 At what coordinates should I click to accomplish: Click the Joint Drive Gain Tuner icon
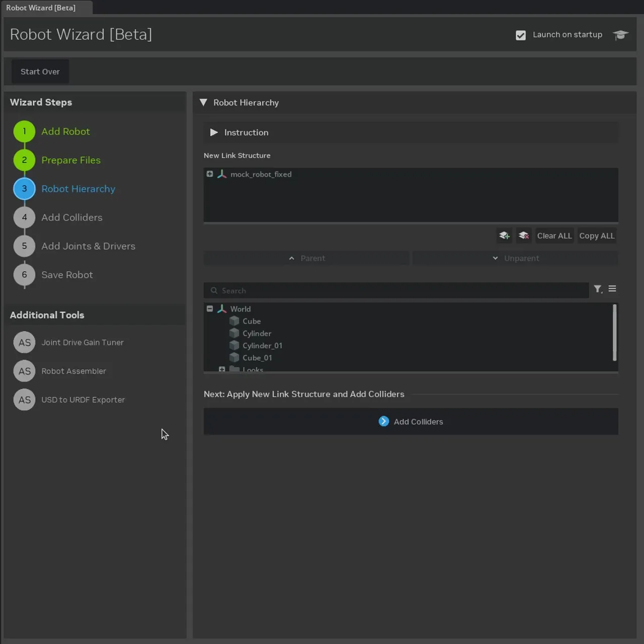(x=24, y=343)
